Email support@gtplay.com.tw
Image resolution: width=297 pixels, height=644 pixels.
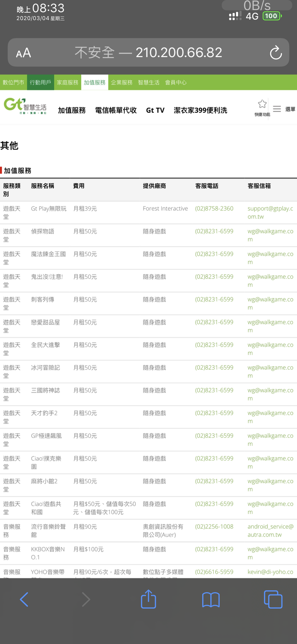point(270,213)
